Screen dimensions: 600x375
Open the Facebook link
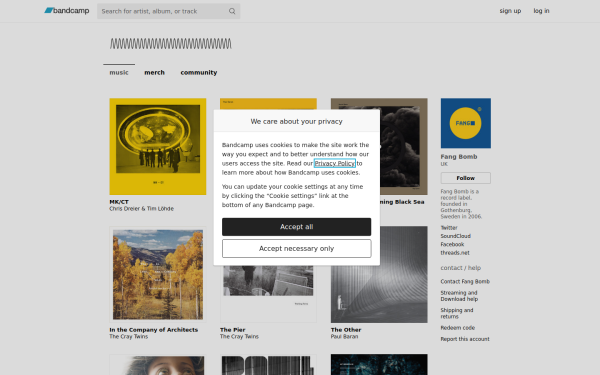coord(452,244)
